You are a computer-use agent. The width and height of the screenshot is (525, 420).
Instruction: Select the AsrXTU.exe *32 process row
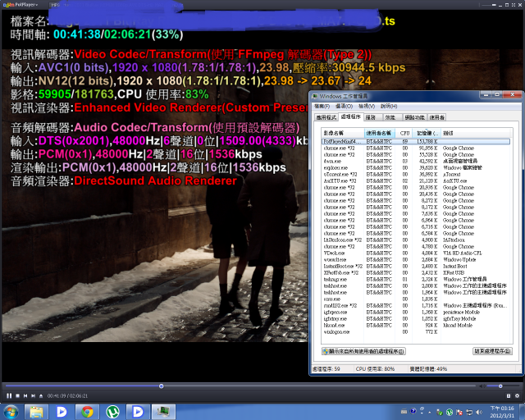point(416,180)
